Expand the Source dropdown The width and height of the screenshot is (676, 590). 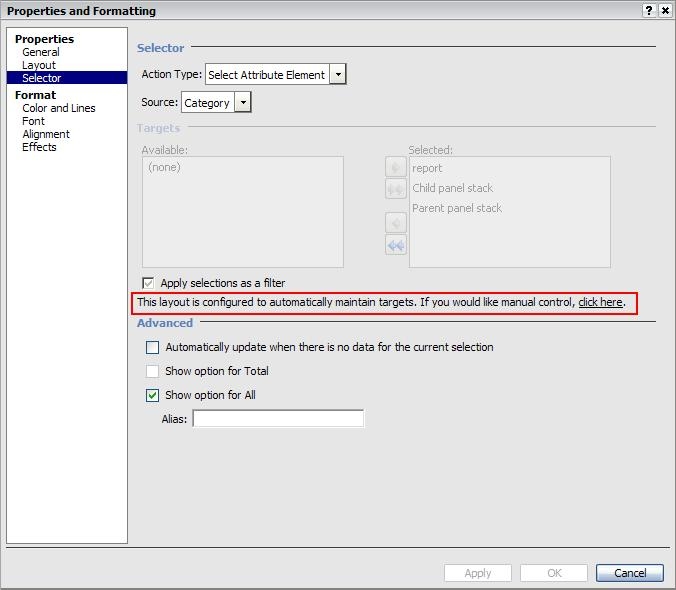(x=243, y=103)
